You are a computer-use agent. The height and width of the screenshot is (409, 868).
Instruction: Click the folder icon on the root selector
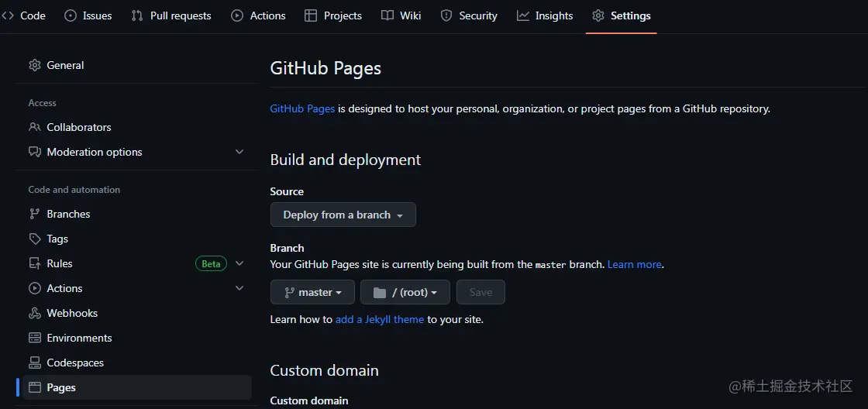pyautogui.click(x=379, y=292)
